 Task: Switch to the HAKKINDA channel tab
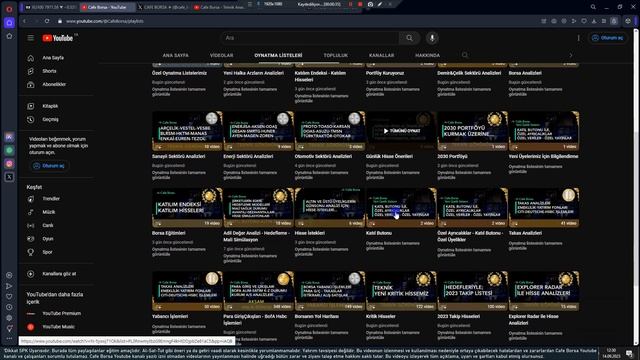[427, 55]
